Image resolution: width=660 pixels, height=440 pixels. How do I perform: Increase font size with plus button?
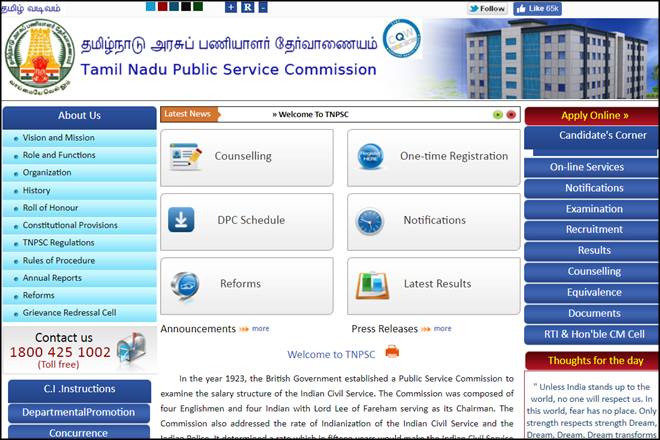(231, 7)
